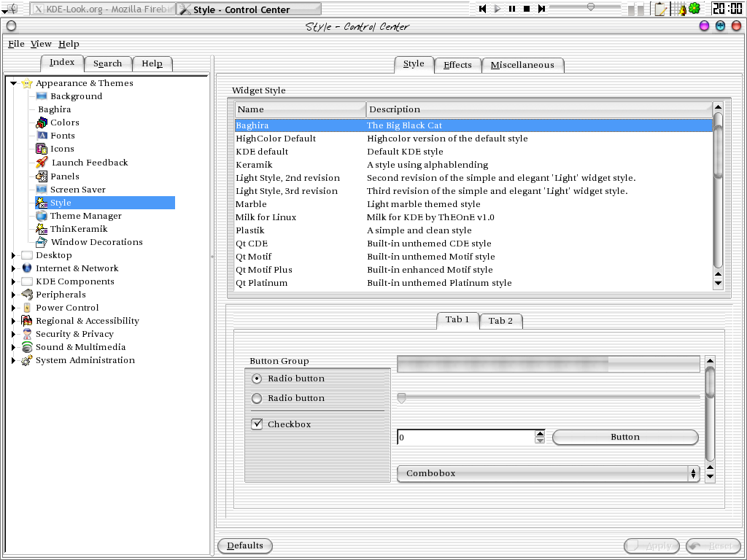Image resolution: width=747 pixels, height=560 pixels.
Task: Click the Internet & Network globe icon
Action: click(27, 268)
